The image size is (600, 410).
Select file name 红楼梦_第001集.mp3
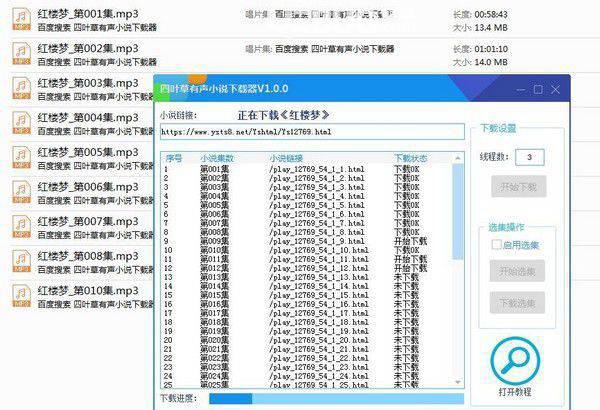pos(88,14)
